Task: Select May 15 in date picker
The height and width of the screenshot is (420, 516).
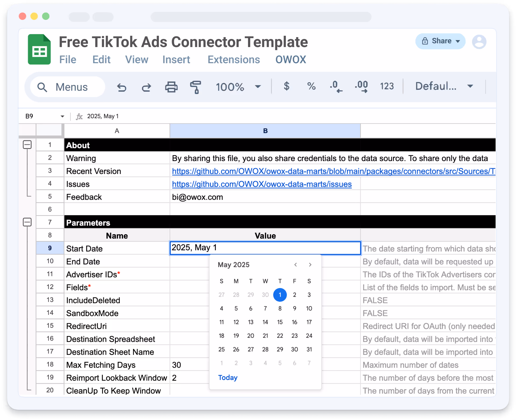Action: (x=280, y=322)
